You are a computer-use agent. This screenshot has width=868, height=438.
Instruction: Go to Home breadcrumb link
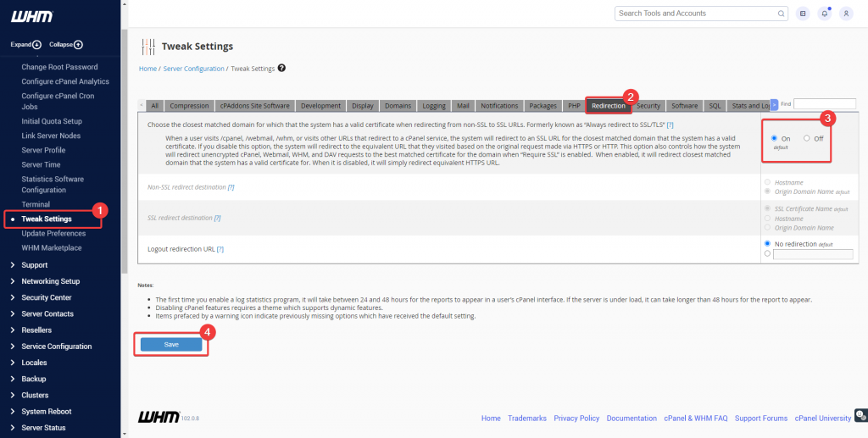click(x=147, y=69)
